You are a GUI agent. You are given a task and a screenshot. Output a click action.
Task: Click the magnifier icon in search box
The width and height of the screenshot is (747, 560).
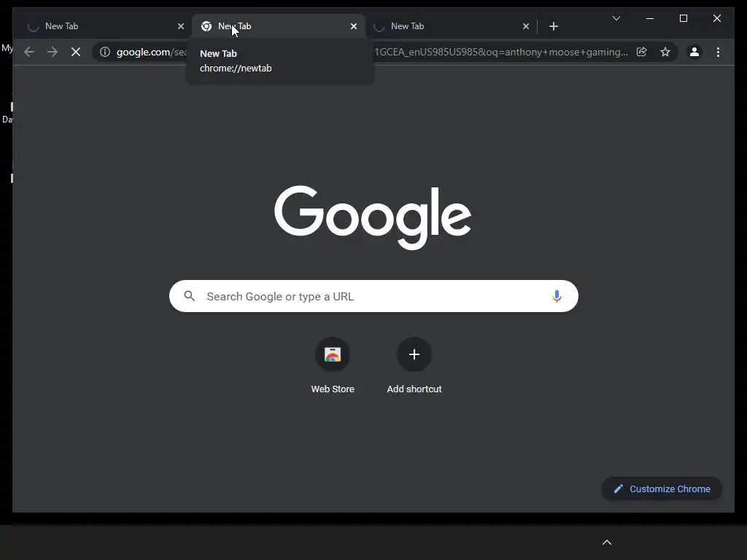click(x=189, y=296)
